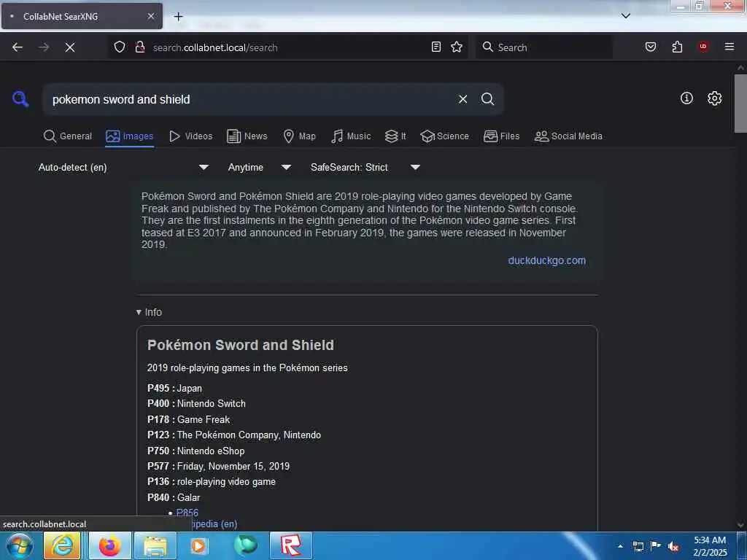Viewport: 747px width, 560px height.
Task: Click the page vertical scrollbar thumb
Action: (x=740, y=103)
